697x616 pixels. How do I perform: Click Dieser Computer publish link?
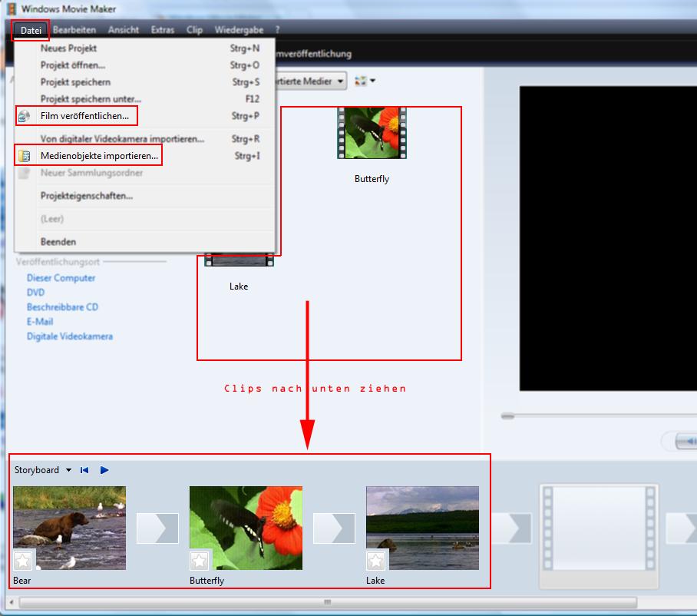coord(61,278)
